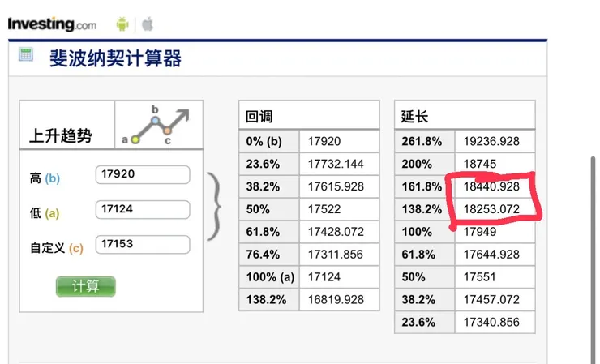Image resolution: width=600 pixels, height=364 pixels.
Task: Click the Android app icon
Action: pyautogui.click(x=122, y=24)
